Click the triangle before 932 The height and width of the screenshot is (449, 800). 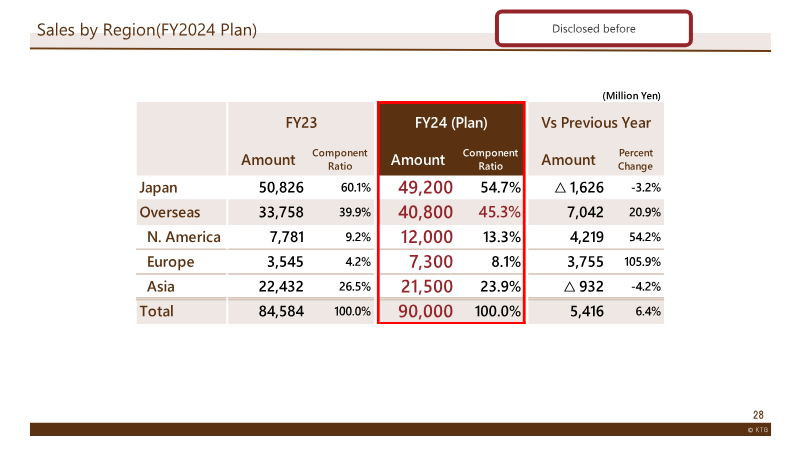[x=569, y=287]
